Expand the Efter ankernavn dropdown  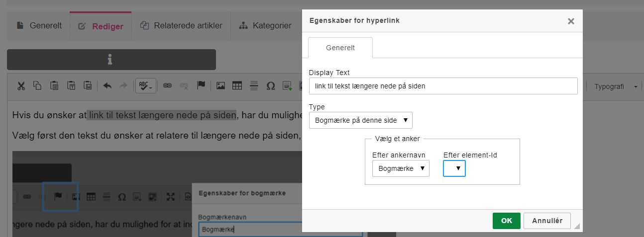point(401,168)
